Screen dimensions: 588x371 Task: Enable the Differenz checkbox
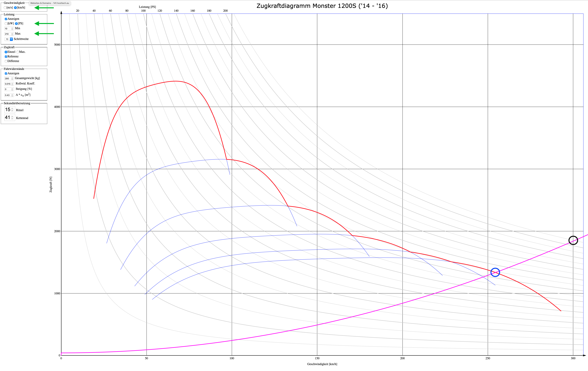pos(6,61)
